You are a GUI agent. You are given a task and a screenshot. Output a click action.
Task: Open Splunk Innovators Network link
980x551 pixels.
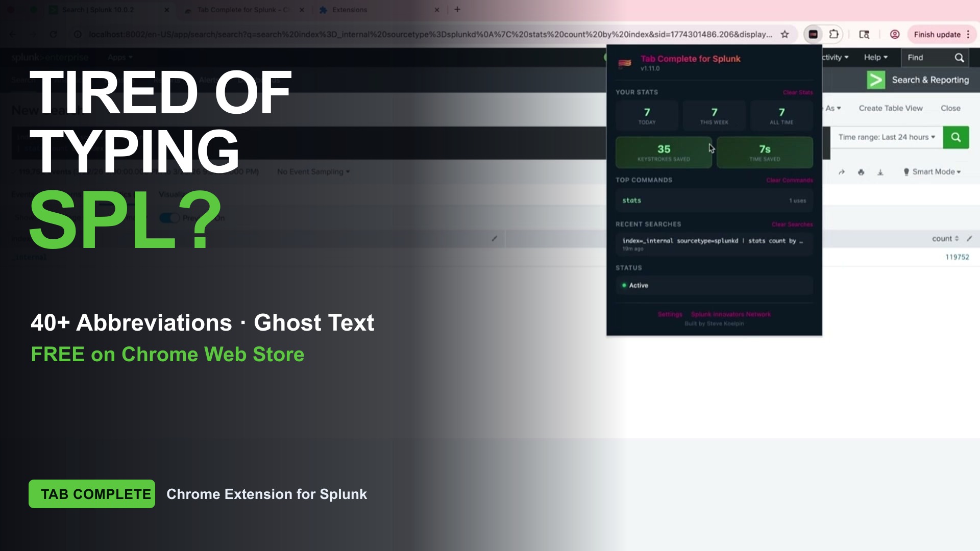point(731,314)
